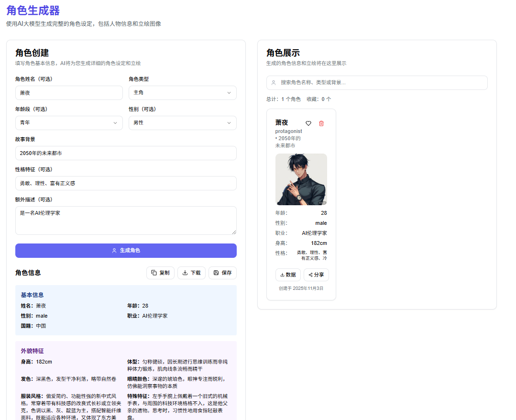Viewport: 516px width, 420px height.
Task: Click the resize handle of 额外描述 textarea
Action: click(x=234, y=233)
